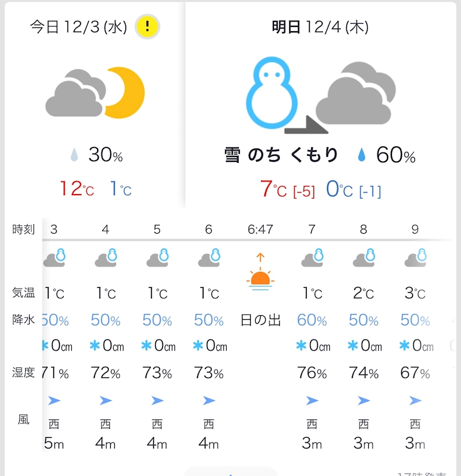Screen dimensions: 461x476
Task: Tap the 7 o'clock snow cloud icon
Action: pos(312,257)
